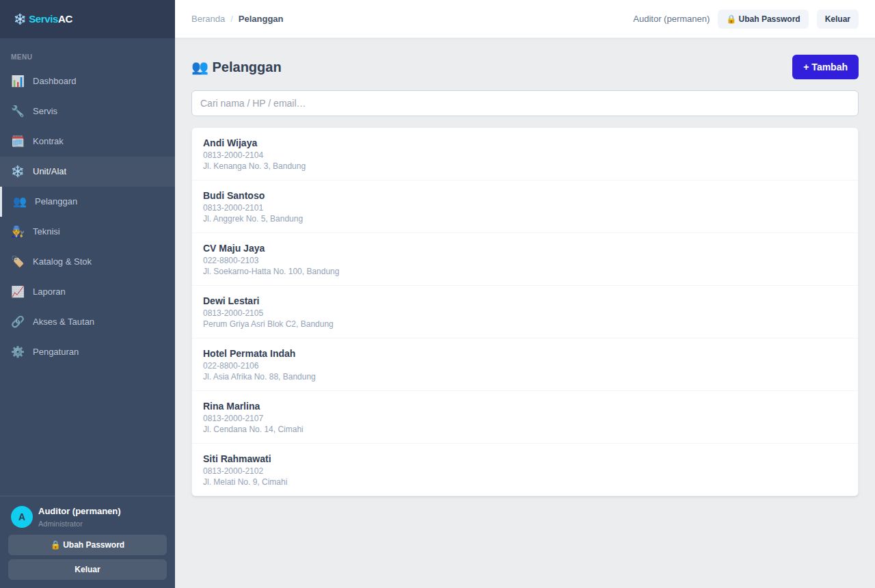Click address Jl. Asia Afrika No. 88, Bandung
Image resolution: width=875 pixels, height=588 pixels.
[x=259, y=377]
